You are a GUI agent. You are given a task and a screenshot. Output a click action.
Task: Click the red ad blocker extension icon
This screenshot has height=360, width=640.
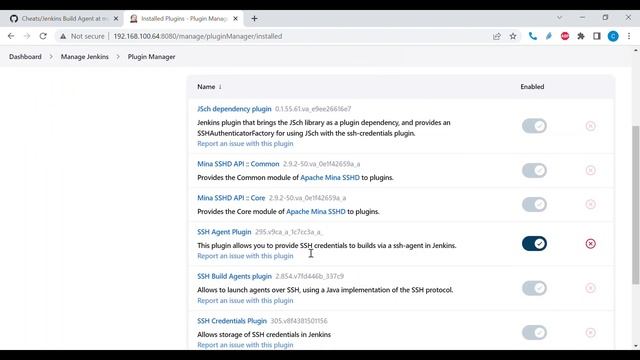pos(565,36)
